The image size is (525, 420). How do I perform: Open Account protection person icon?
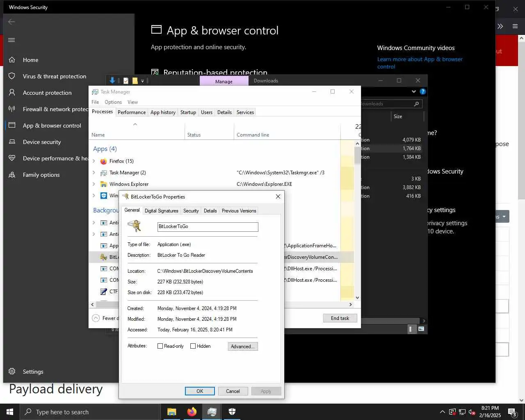pos(12,92)
